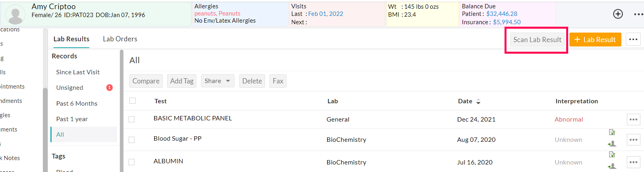
Task: Switch to the Lab Orders tab
Action: (120, 39)
